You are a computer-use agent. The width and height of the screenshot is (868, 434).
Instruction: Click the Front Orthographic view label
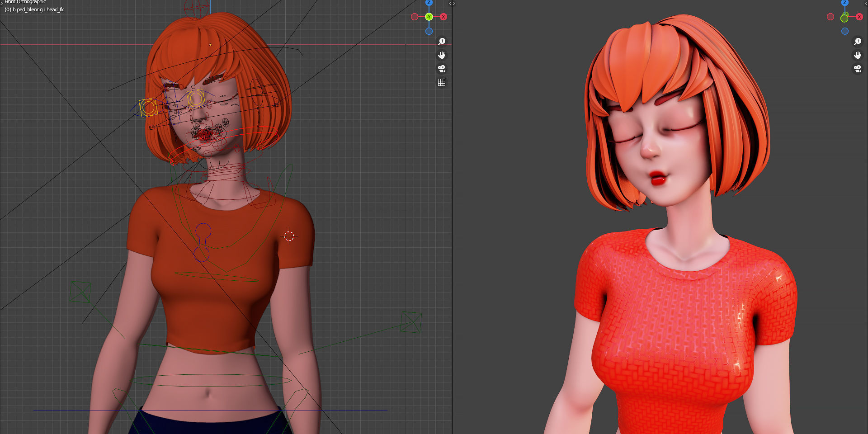point(26,2)
